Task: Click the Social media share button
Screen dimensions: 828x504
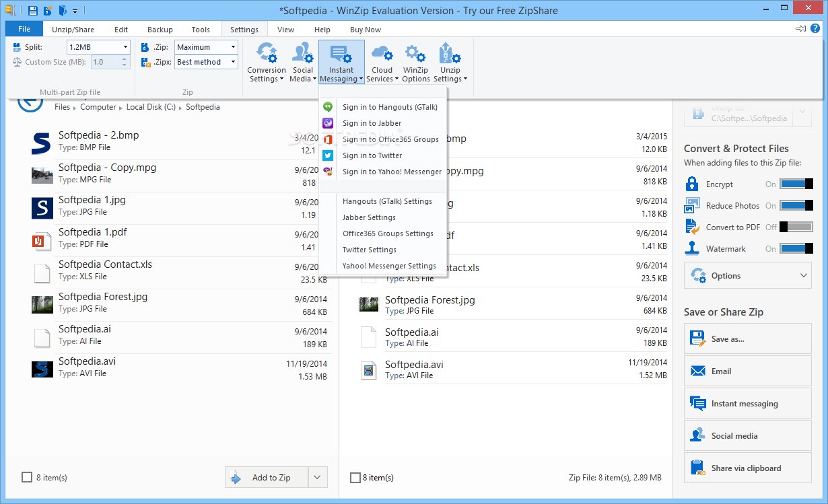Action: (748, 435)
